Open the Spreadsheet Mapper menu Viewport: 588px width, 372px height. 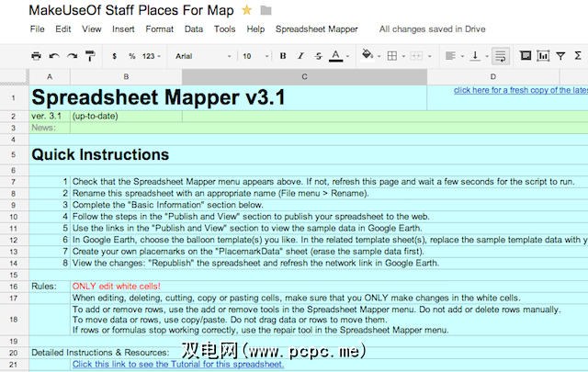coord(318,29)
